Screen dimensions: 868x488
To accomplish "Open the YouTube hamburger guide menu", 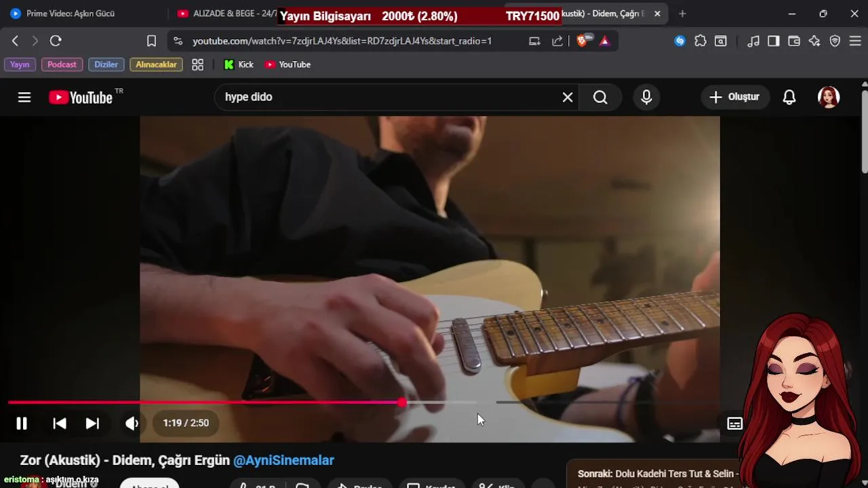I will point(24,97).
